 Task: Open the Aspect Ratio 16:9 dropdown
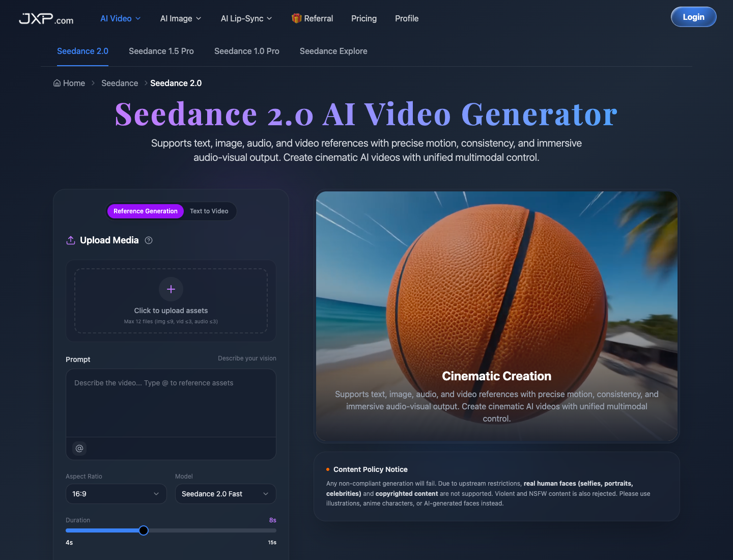click(116, 494)
